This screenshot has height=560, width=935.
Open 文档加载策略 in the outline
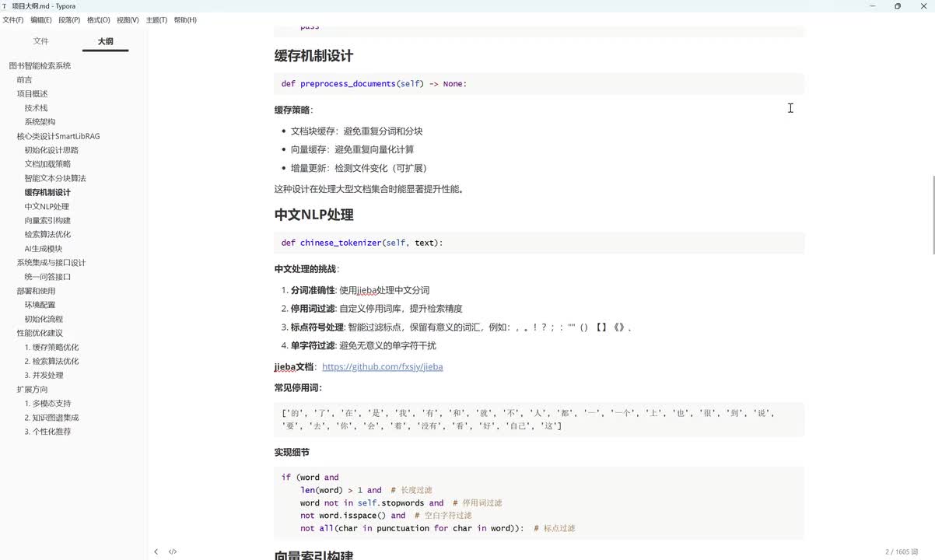[x=47, y=164]
